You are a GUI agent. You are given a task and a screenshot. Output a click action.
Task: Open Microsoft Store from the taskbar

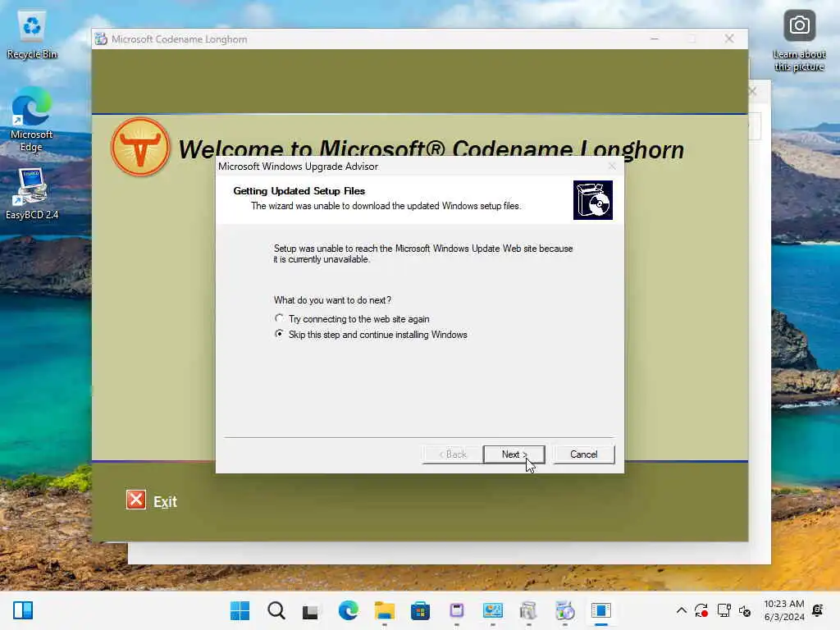420,610
